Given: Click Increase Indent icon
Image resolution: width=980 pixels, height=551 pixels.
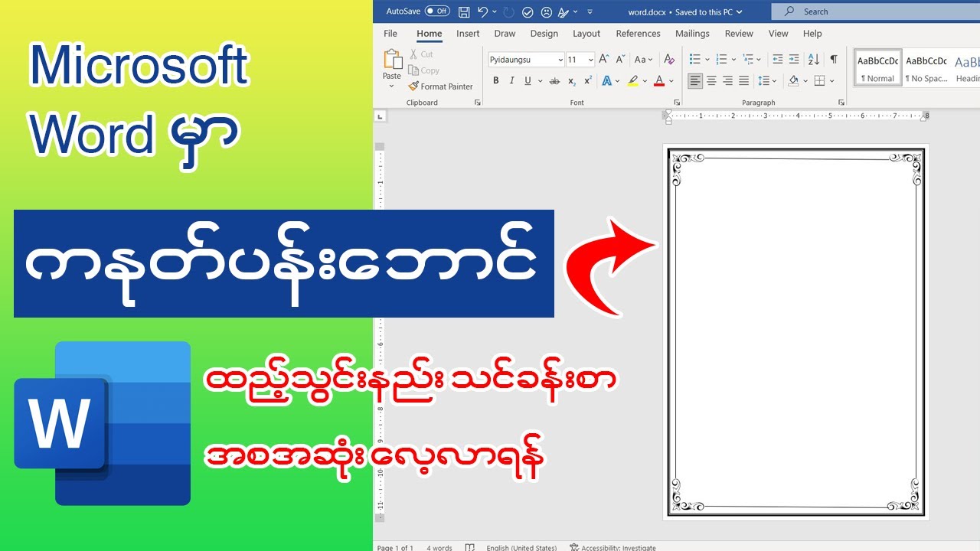Looking at the screenshot, I should click(794, 60).
